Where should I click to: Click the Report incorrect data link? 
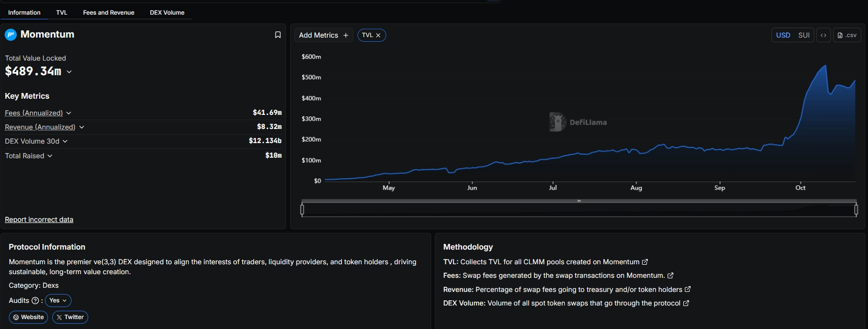click(39, 220)
